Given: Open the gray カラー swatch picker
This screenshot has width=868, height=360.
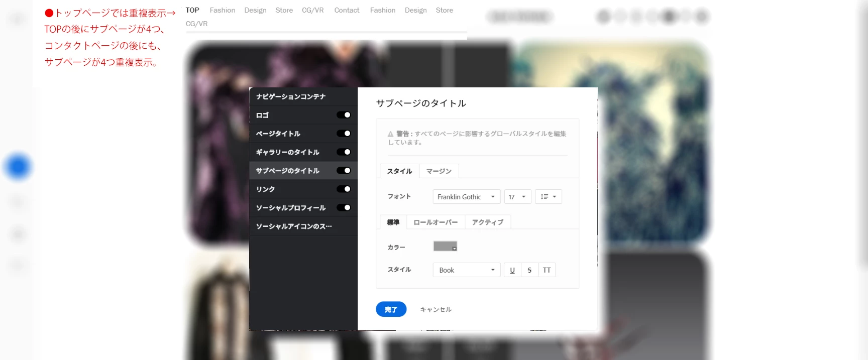Looking at the screenshot, I should 445,247.
